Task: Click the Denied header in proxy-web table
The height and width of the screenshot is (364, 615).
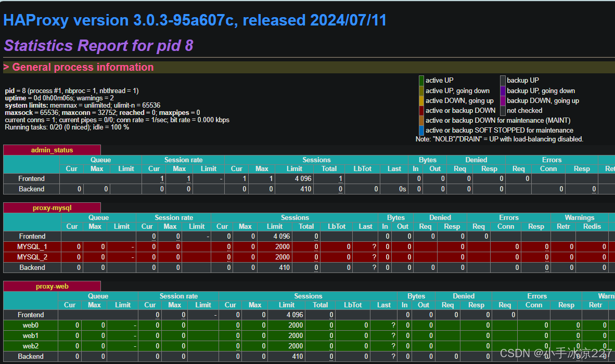Action: (464, 296)
